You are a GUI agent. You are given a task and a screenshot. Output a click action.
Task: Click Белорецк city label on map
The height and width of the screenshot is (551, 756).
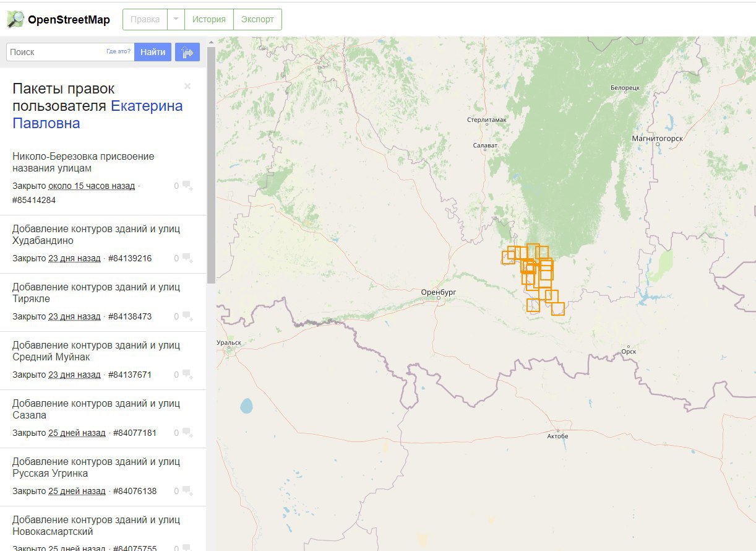625,87
